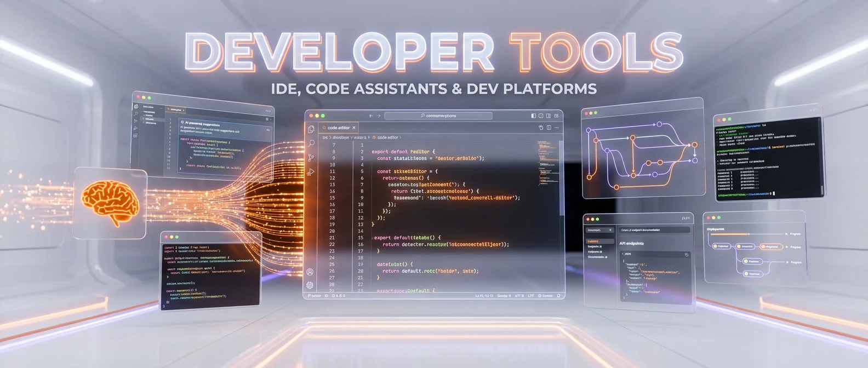Viewport: 868px width, 368px height.
Task: Copy the JSON code block with copy icon
Action: pos(686,255)
